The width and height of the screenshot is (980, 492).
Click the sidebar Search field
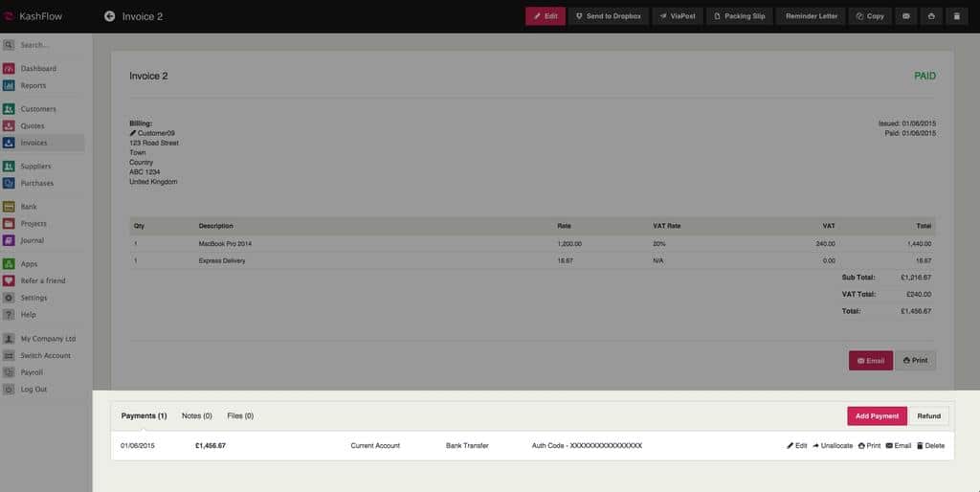tap(48, 45)
